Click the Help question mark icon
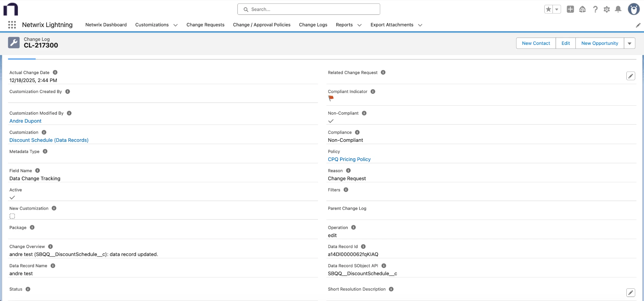 click(x=595, y=9)
